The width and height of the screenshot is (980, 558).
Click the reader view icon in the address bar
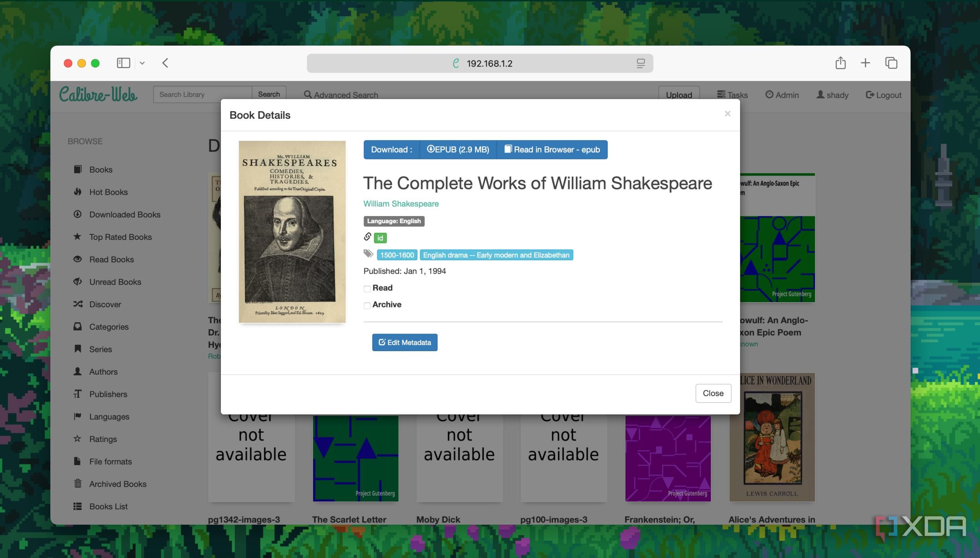click(641, 63)
